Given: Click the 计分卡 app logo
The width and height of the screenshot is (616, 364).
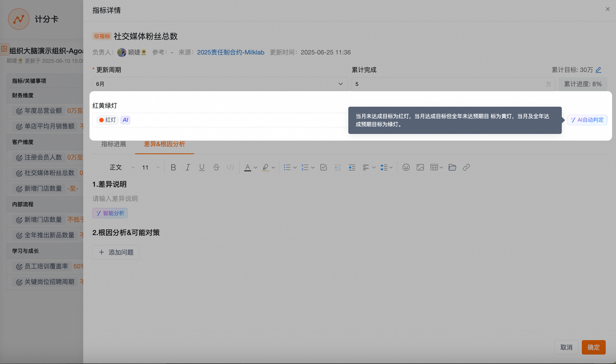Looking at the screenshot, I should tap(19, 19).
